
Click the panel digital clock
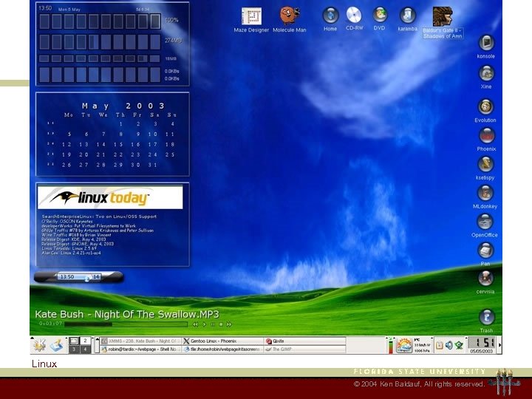click(482, 345)
